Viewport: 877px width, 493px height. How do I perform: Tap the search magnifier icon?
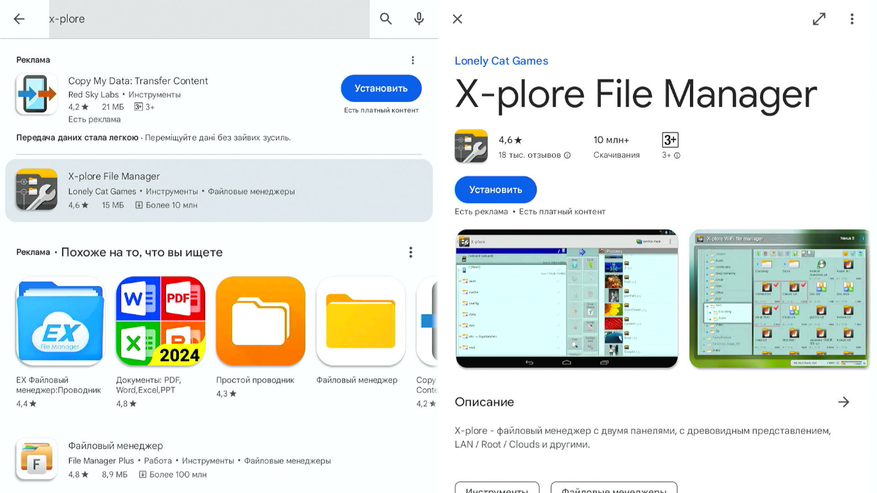(385, 18)
